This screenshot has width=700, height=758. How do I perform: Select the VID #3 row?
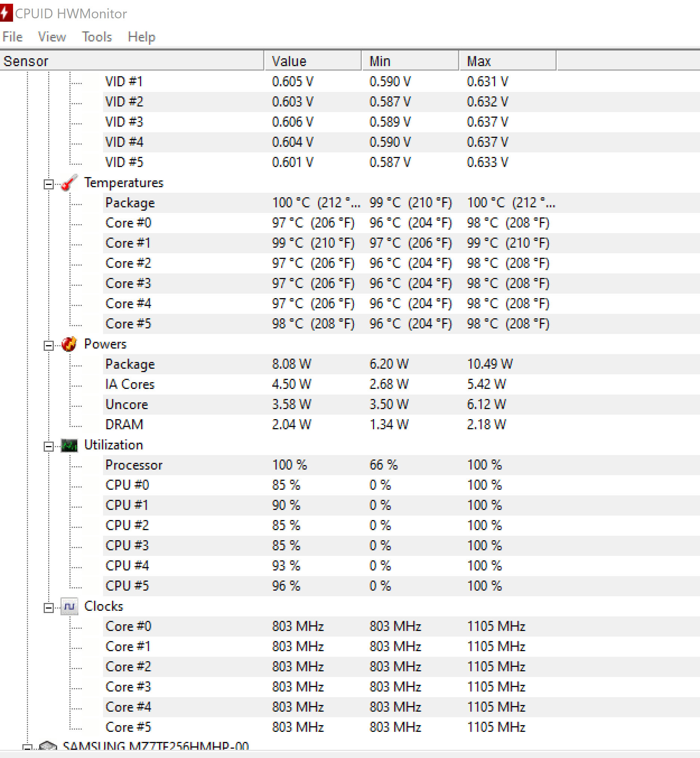coord(401,122)
